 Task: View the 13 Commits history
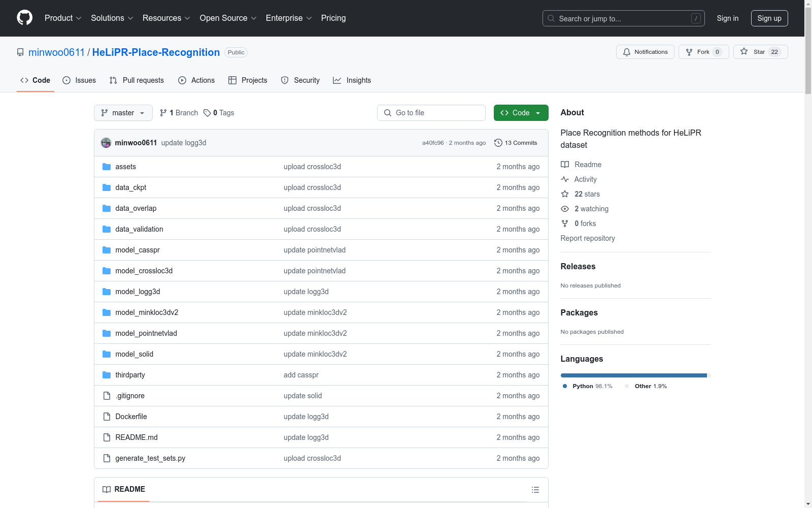(x=516, y=143)
